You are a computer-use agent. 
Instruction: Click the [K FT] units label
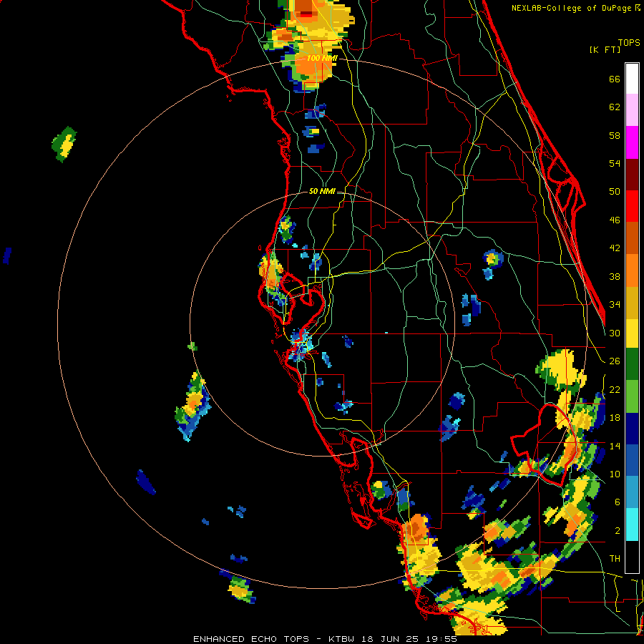(605, 49)
